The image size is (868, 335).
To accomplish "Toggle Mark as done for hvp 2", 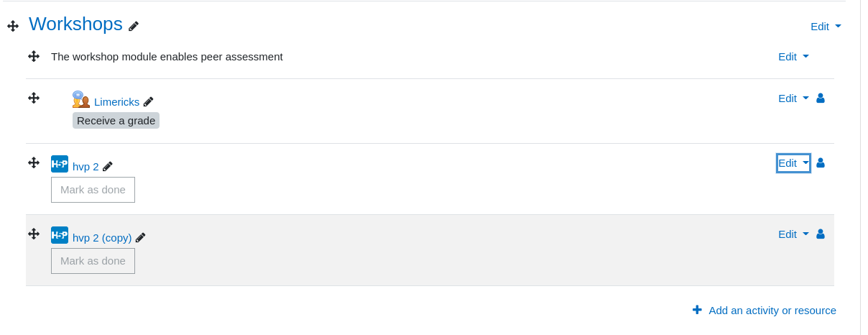I will click(x=93, y=190).
